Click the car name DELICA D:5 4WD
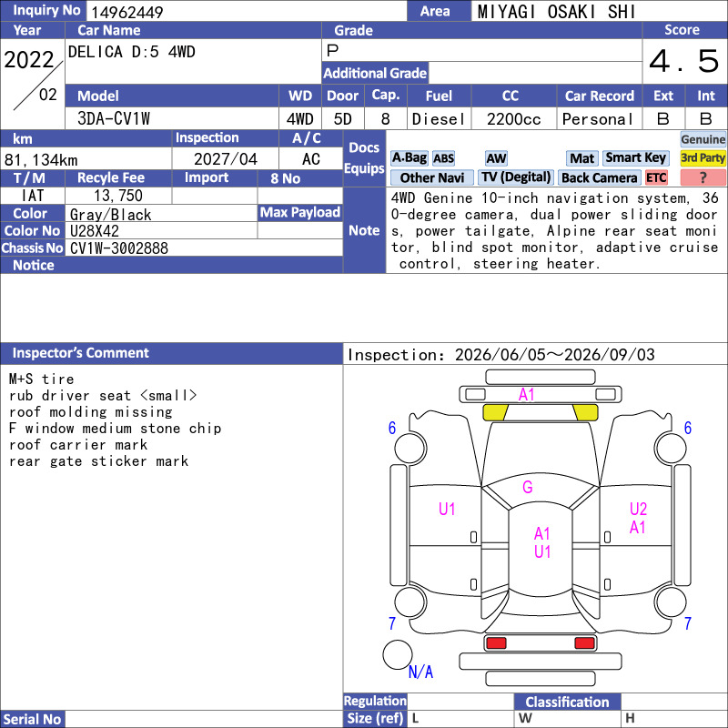Screen dimensions: 728x728 click(131, 52)
